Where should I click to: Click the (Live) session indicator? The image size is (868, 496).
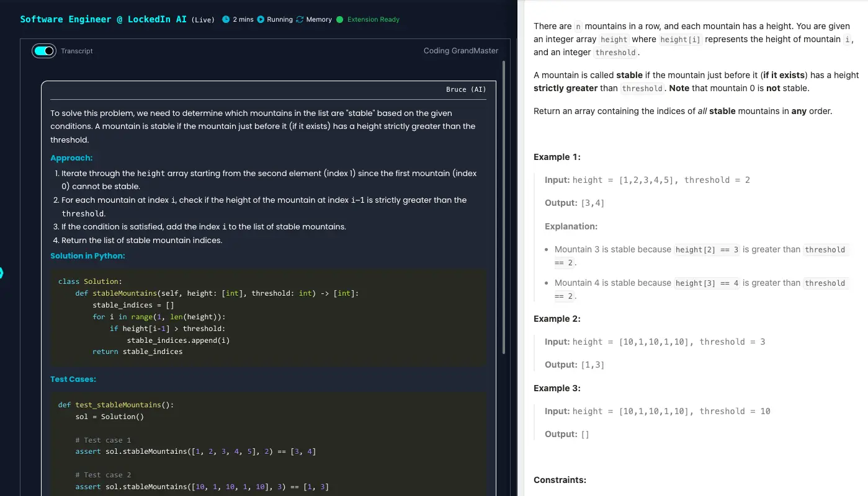click(x=203, y=20)
